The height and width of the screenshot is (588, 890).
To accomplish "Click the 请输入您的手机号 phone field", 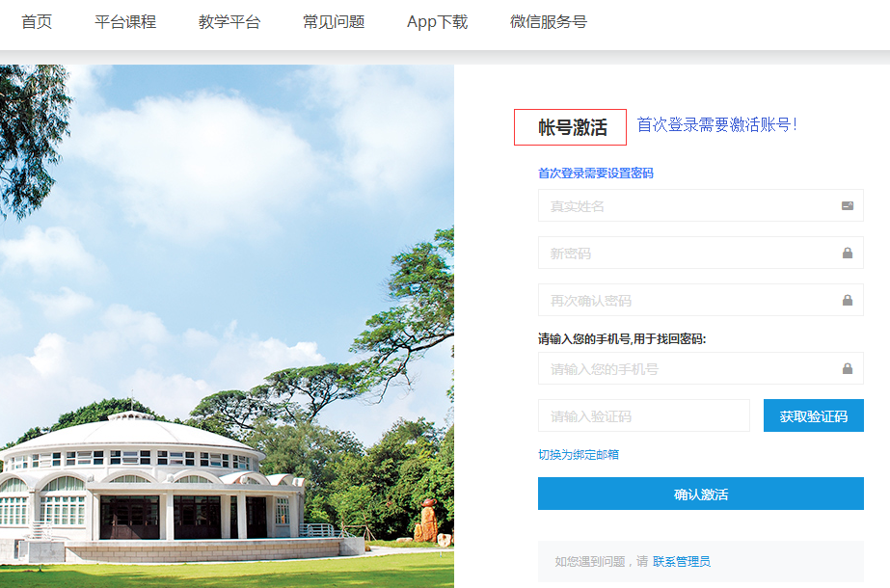I will (x=700, y=368).
